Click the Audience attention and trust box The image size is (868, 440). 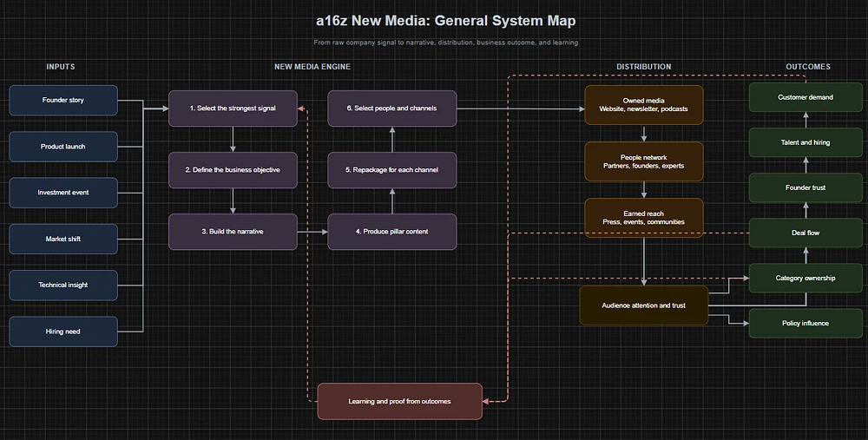(644, 305)
